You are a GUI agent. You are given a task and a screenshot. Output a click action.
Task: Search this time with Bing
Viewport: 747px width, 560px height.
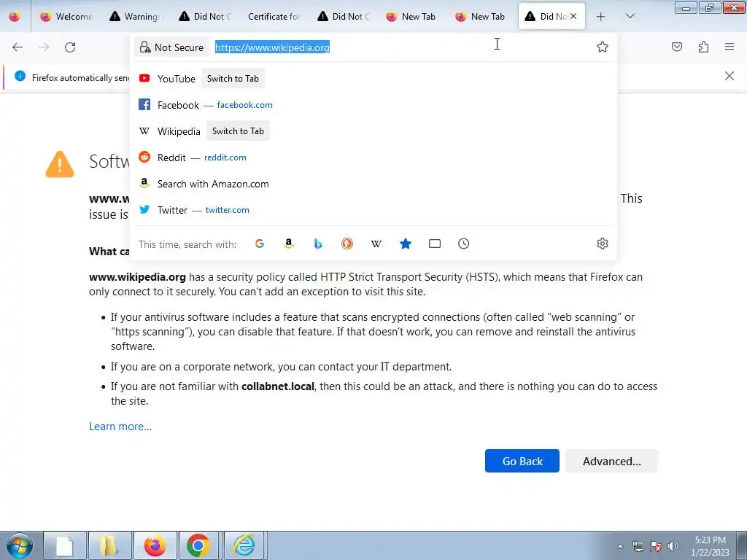point(318,244)
